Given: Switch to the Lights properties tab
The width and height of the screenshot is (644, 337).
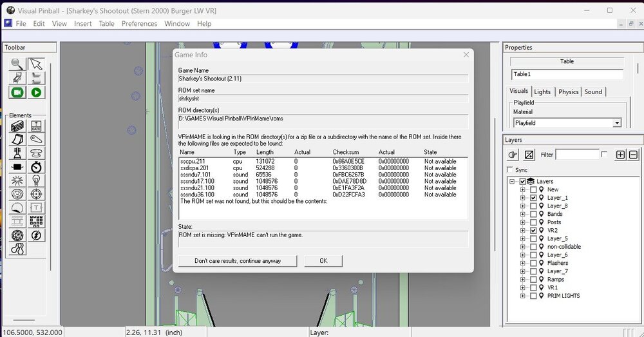Looking at the screenshot, I should [542, 91].
